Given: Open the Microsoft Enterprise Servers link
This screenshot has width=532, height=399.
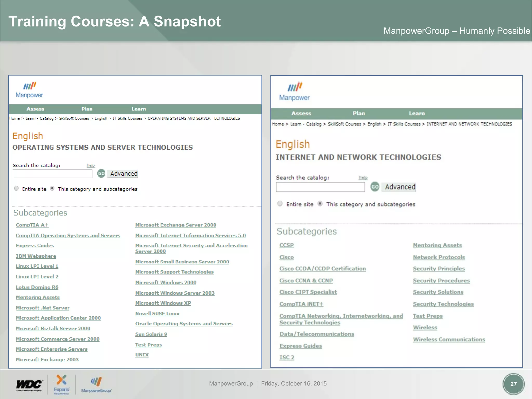Looking at the screenshot, I should pos(52,349).
